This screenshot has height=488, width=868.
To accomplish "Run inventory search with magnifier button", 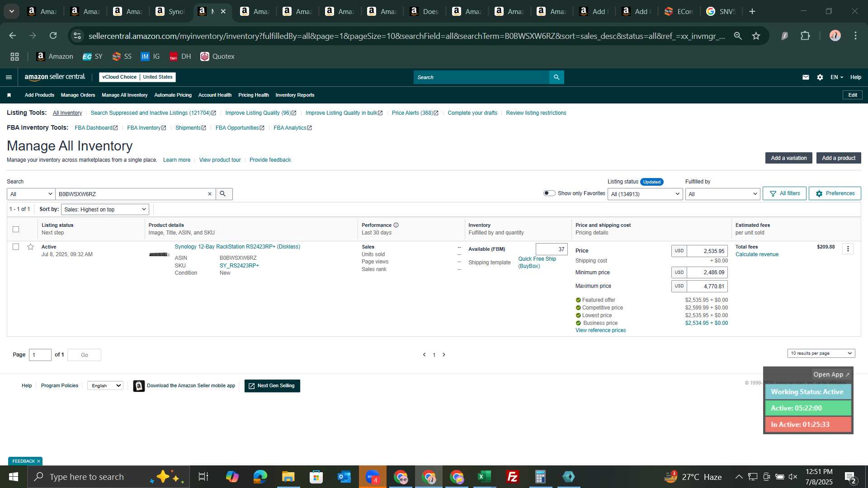I will [224, 194].
